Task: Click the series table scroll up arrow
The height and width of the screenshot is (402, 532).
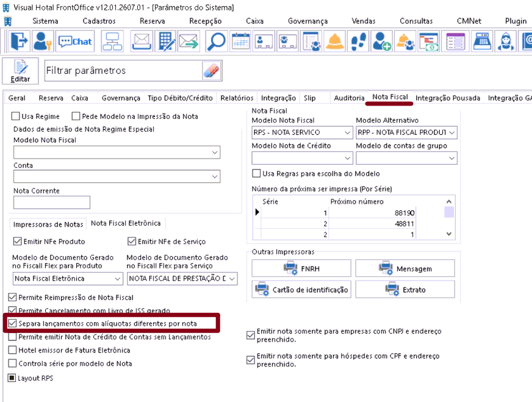Action: [449, 201]
